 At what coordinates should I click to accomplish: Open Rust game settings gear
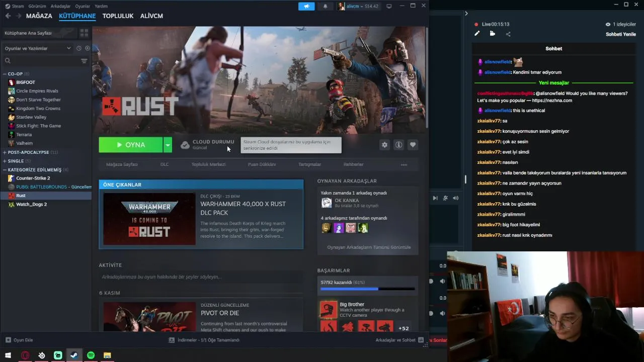pyautogui.click(x=384, y=145)
